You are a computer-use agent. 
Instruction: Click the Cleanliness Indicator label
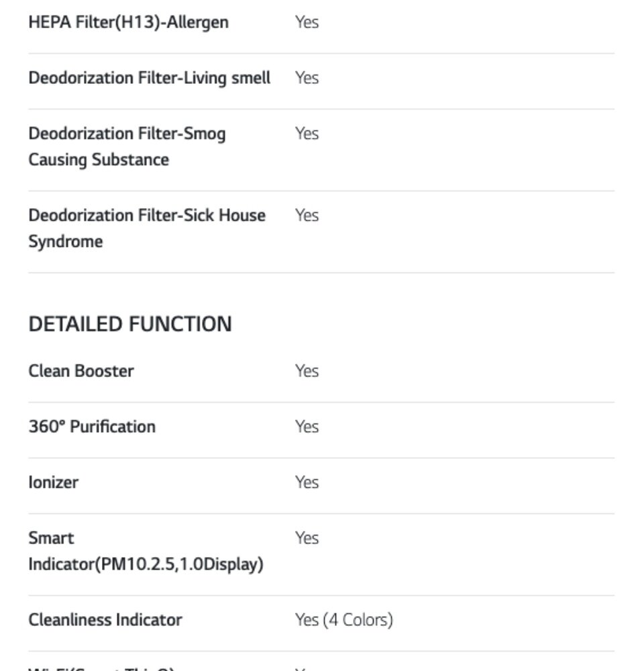coord(105,620)
